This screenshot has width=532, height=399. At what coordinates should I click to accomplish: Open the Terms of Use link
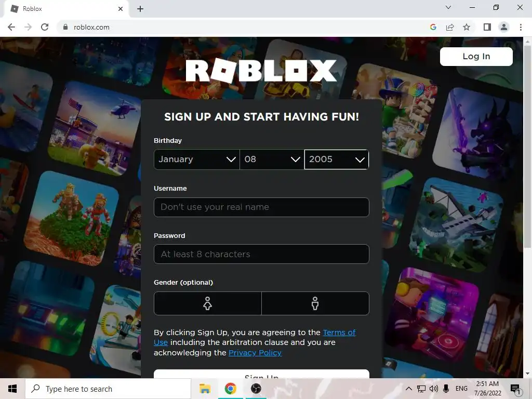(339, 332)
